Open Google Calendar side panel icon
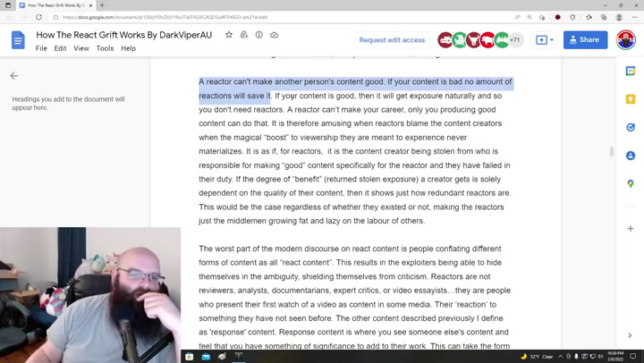Viewport: 644px width, 363px height. 631,71
